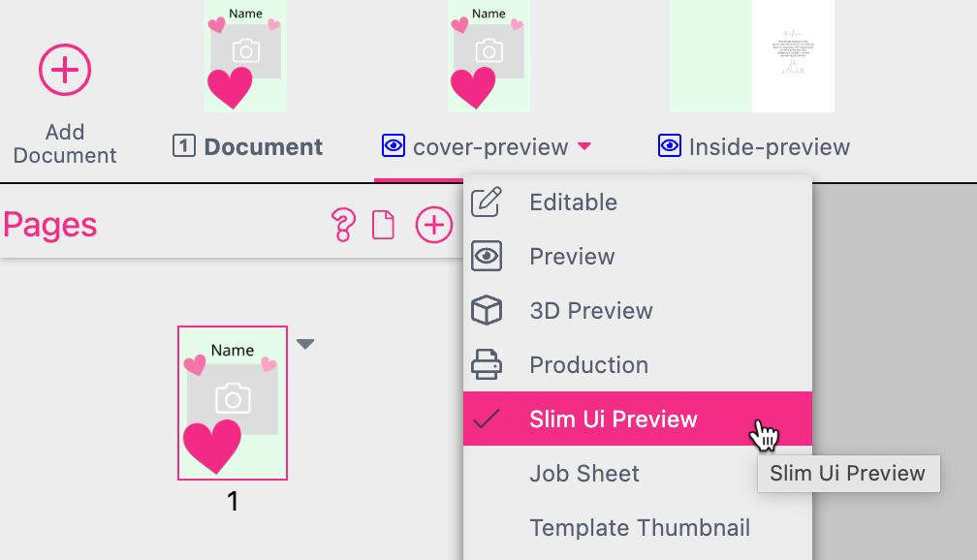Select Job Sheet from the menu

pyautogui.click(x=584, y=474)
